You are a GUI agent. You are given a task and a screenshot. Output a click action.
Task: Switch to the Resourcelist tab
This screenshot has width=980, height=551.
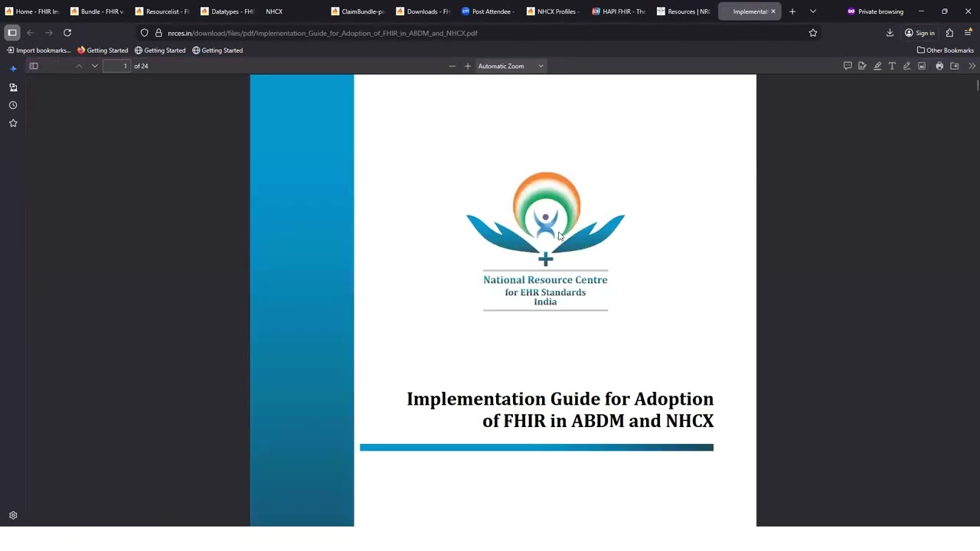(x=162, y=11)
